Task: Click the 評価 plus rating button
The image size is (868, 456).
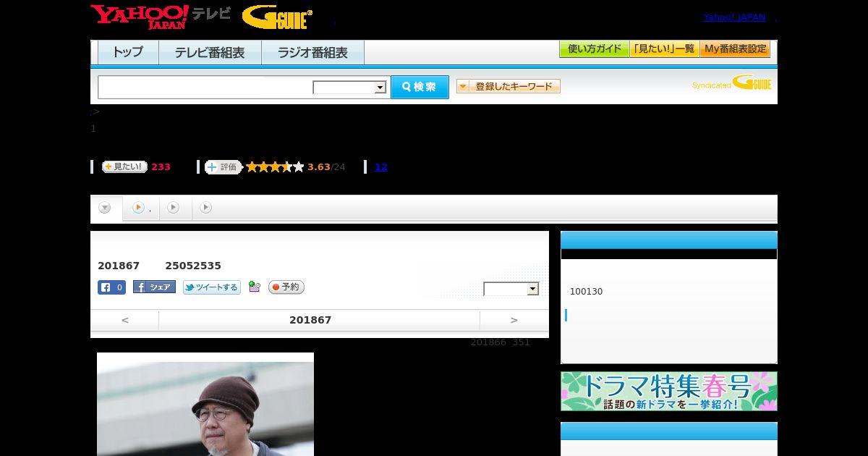Action: coord(223,167)
